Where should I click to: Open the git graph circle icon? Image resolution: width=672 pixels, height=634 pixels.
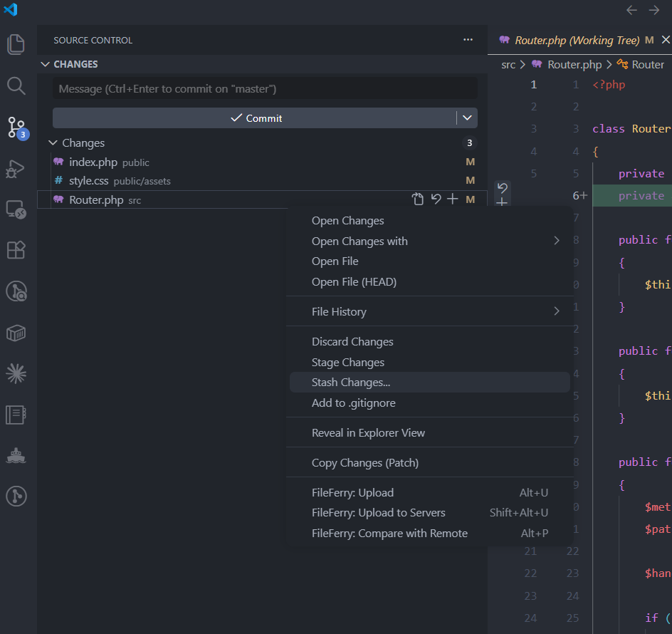pyautogui.click(x=16, y=497)
